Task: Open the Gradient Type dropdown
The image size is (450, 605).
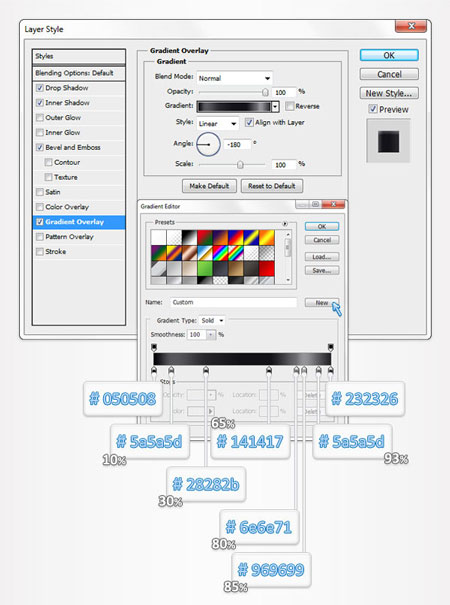Action: (x=212, y=320)
